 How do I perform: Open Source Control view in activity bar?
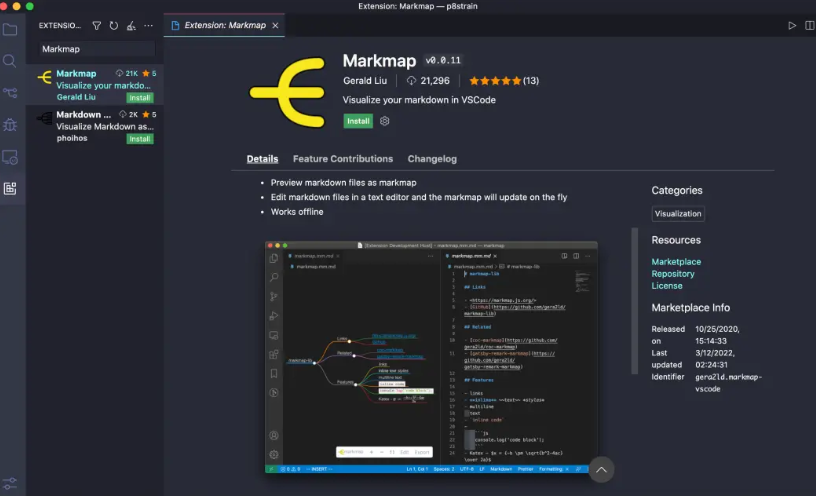pos(10,93)
